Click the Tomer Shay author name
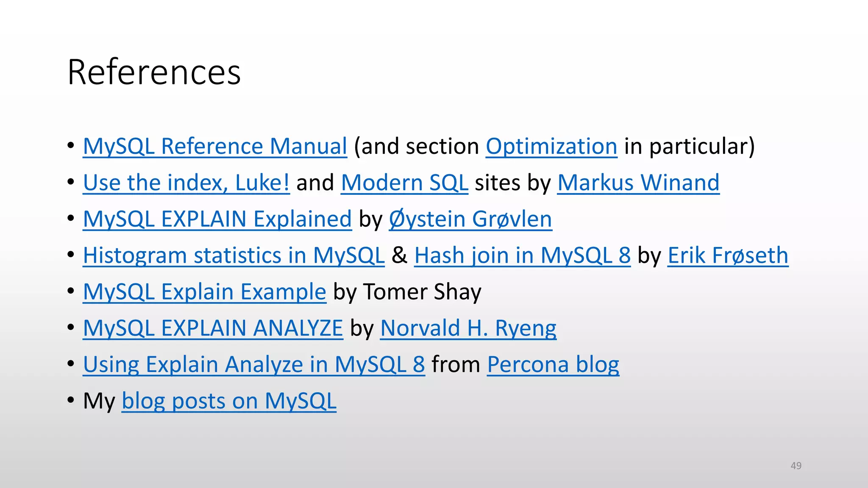This screenshot has width=868, height=488. pos(422,292)
